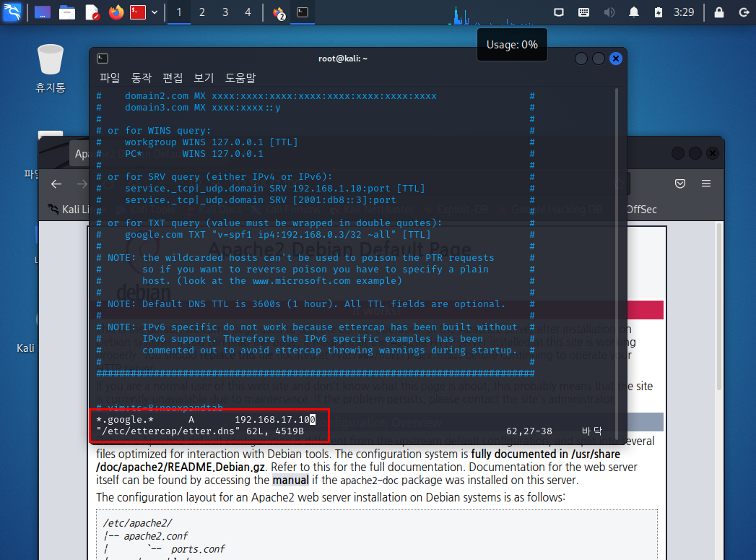Open the file manager panel launcher
Image resolution: width=756 pixels, height=560 pixels.
67,12
